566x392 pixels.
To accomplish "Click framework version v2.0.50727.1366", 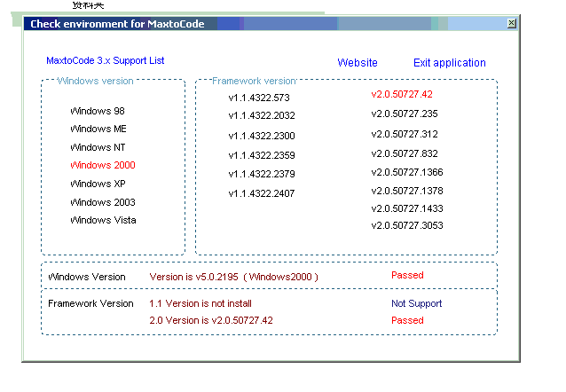I will (x=407, y=172).
